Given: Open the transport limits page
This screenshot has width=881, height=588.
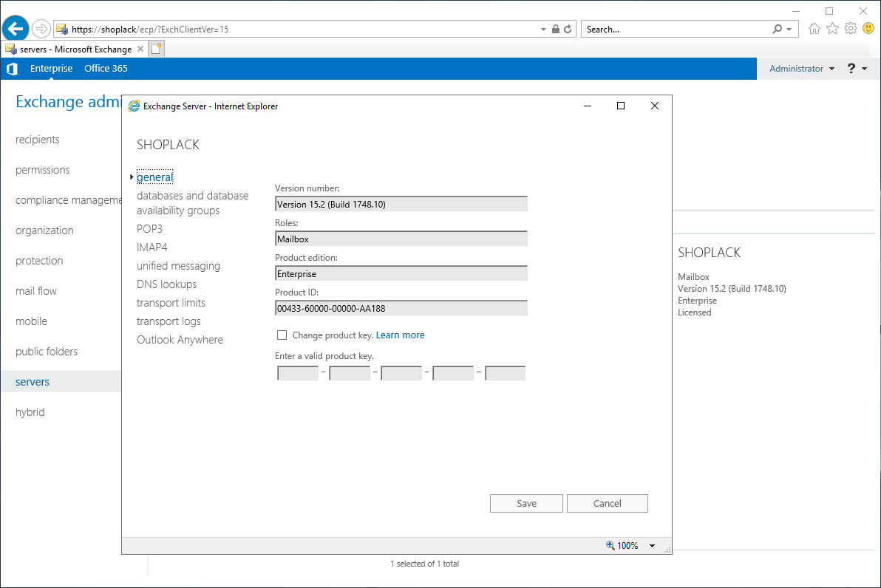Looking at the screenshot, I should tap(171, 303).
